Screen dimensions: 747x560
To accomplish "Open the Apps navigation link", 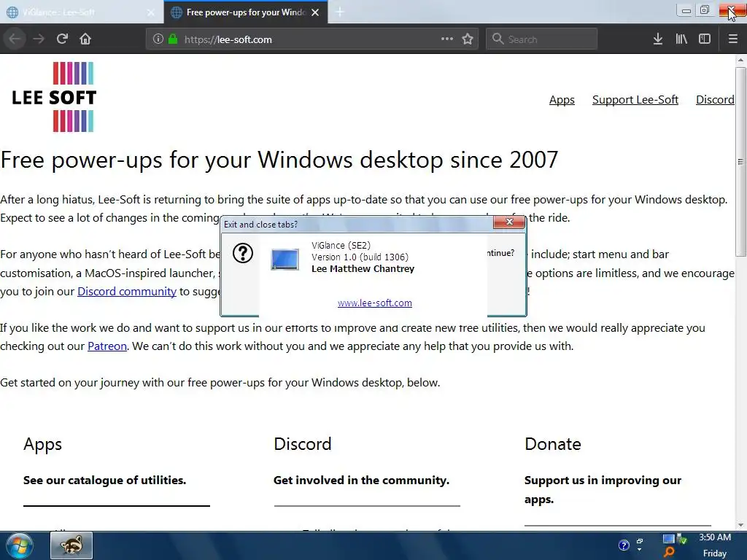I will tap(562, 99).
